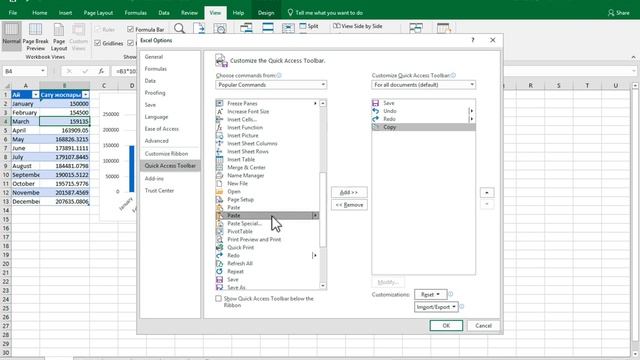This screenshot has width=640, height=360.
Task: Click Move Up arrow button
Action: tap(487, 193)
